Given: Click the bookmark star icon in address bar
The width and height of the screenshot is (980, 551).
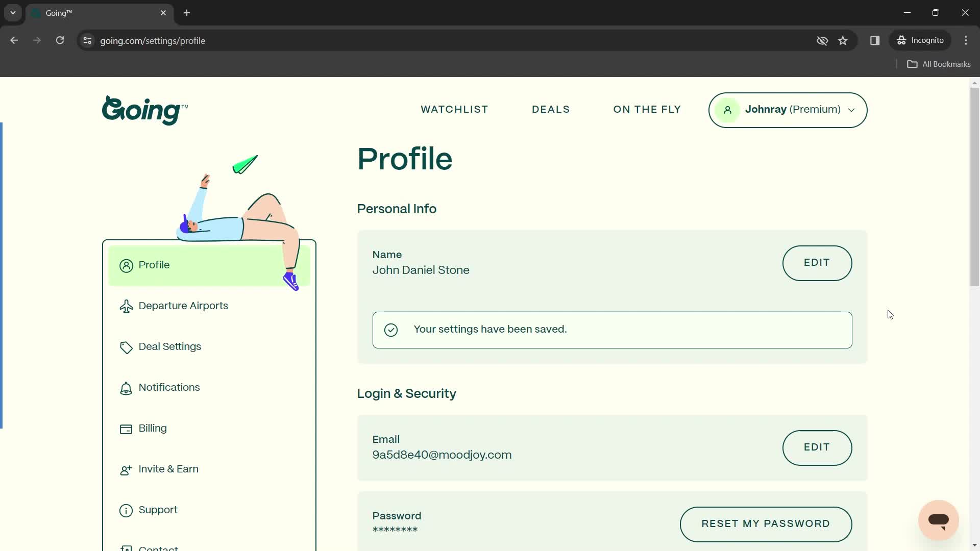Looking at the screenshot, I should pyautogui.click(x=843, y=40).
